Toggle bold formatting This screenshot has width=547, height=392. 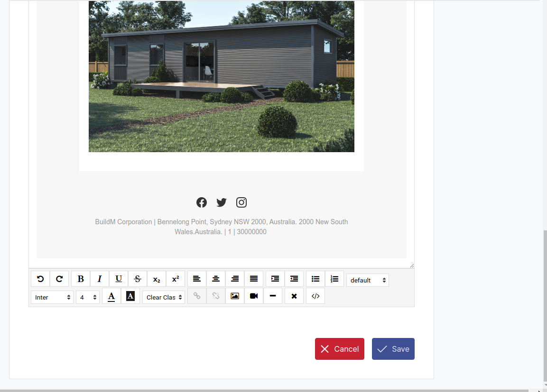pyautogui.click(x=81, y=279)
